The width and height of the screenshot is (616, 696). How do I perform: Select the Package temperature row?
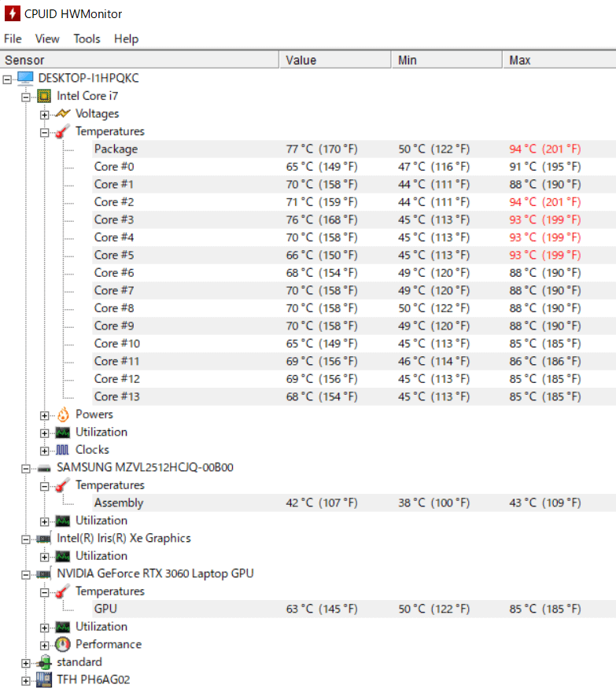tap(354, 149)
